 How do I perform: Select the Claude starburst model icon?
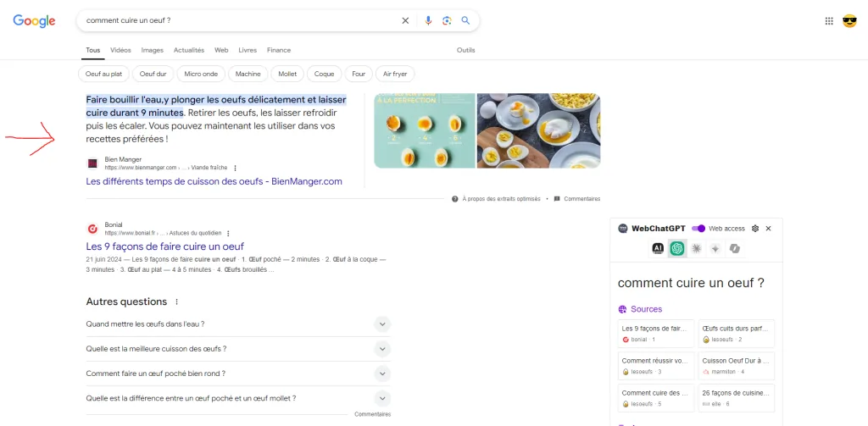(x=697, y=249)
